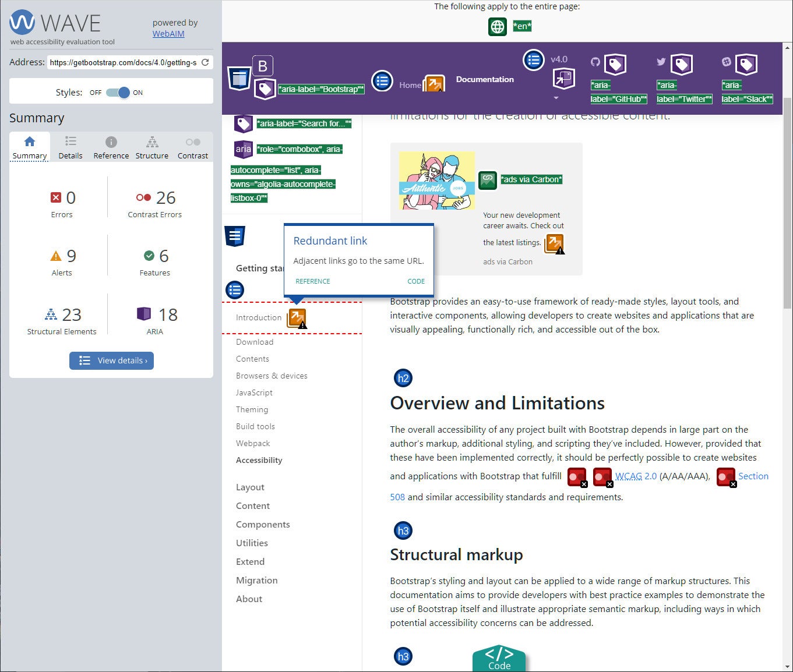Toggle the Styles switch off

[x=118, y=93]
